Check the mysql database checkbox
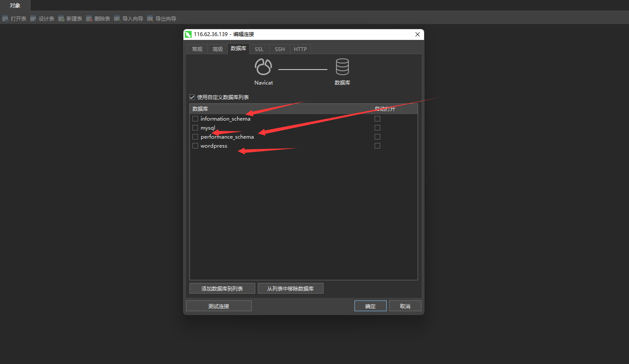 195,127
